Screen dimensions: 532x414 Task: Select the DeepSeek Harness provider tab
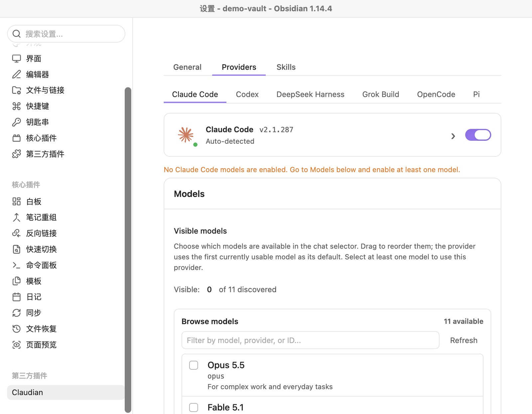[310, 95]
